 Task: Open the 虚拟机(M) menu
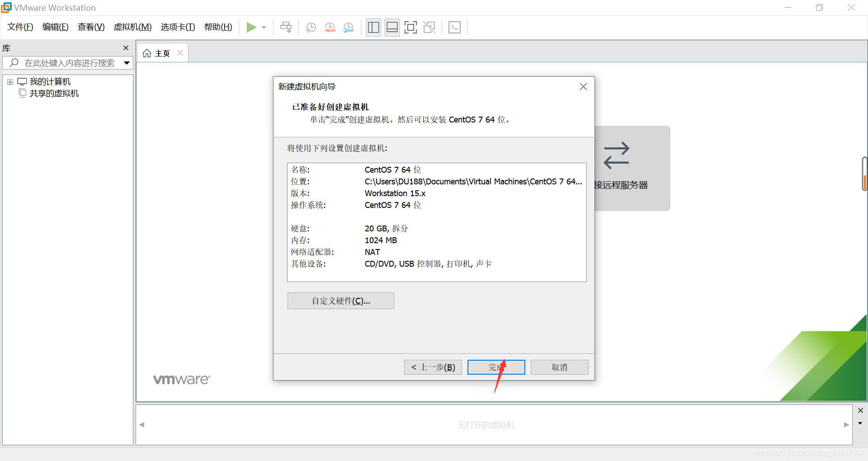click(132, 27)
